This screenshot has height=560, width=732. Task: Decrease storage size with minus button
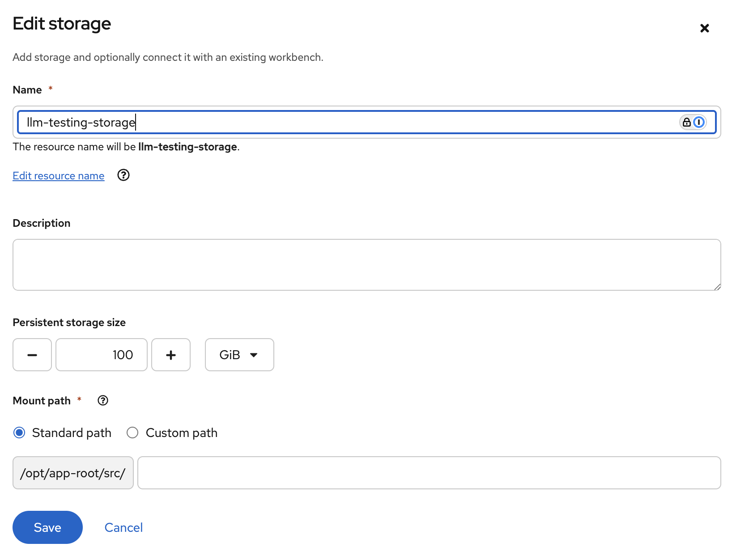click(x=32, y=355)
